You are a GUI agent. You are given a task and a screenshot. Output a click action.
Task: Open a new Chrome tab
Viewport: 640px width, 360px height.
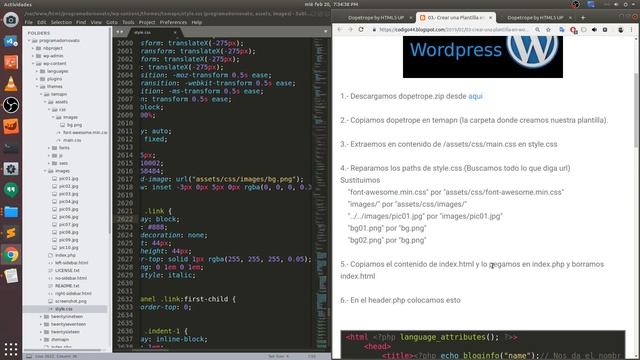[583, 18]
